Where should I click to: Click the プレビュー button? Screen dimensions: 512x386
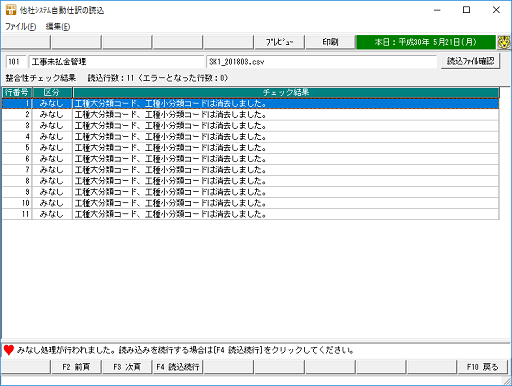(279, 42)
